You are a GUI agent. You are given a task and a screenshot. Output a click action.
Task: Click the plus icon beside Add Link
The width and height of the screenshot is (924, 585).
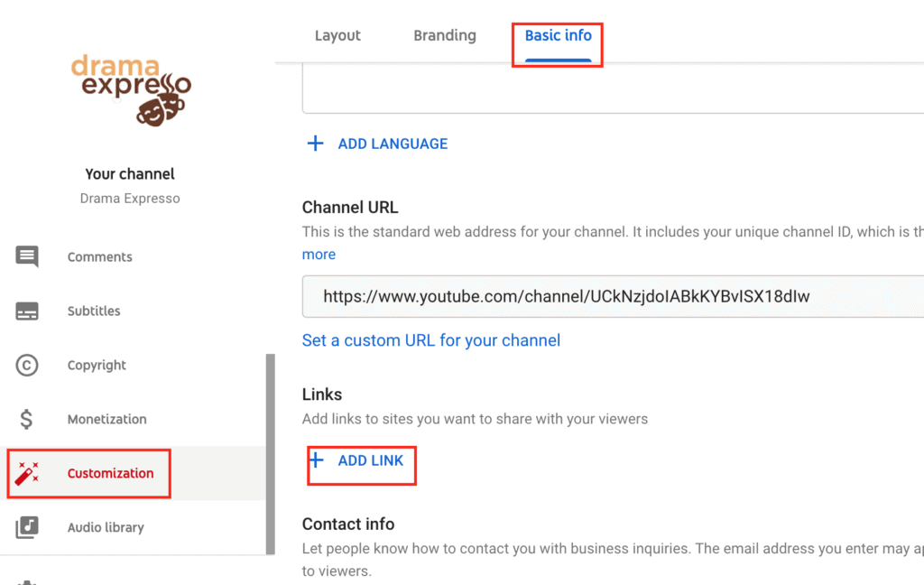point(316,460)
